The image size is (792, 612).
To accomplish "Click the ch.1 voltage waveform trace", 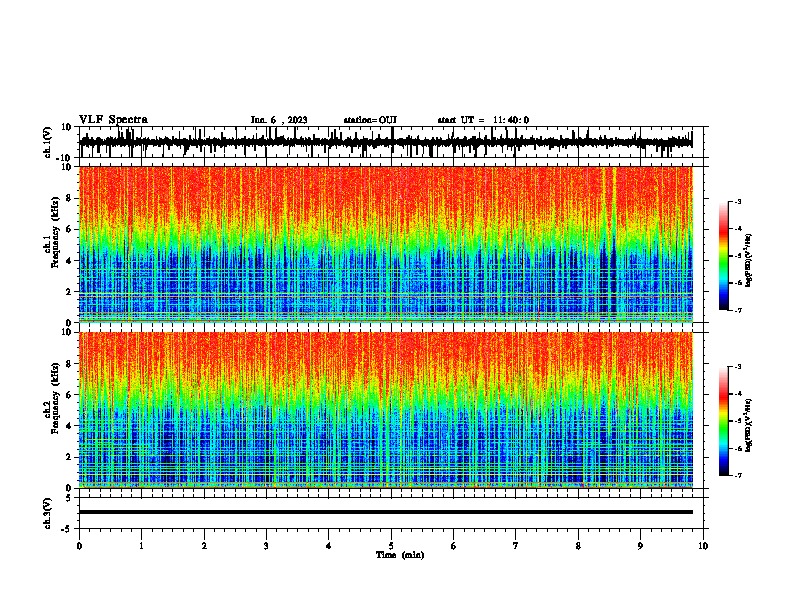I will click(385, 142).
